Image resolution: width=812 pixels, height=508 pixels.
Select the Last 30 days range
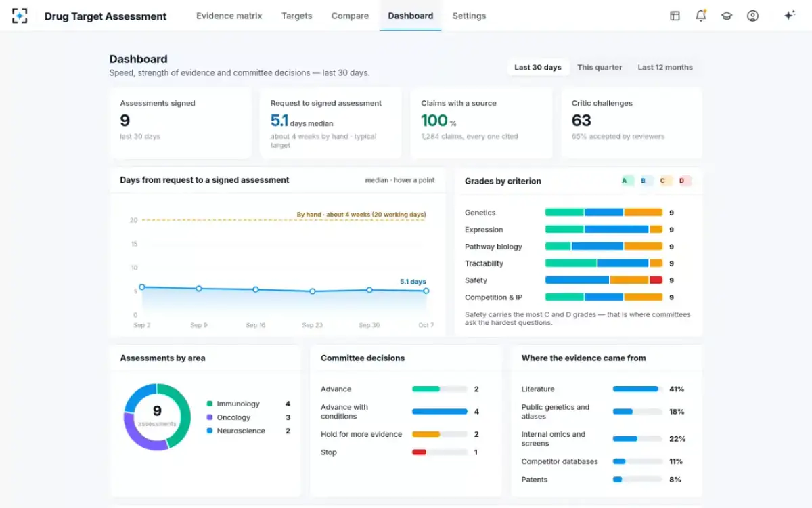click(538, 67)
